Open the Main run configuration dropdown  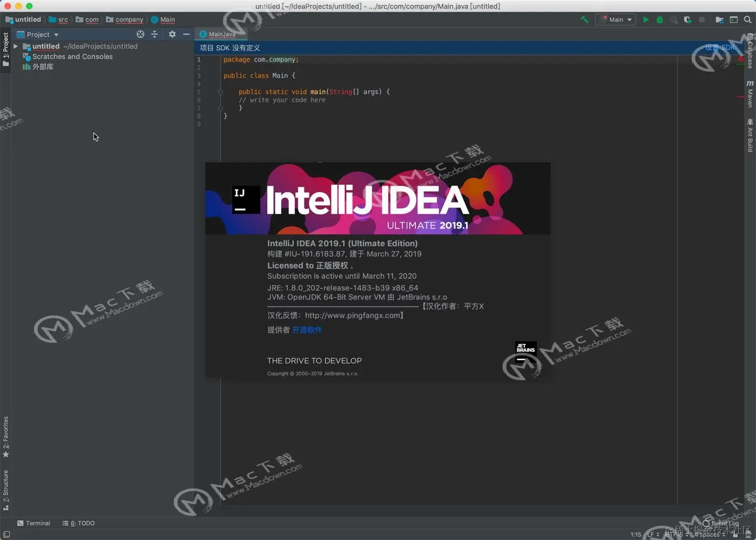616,19
